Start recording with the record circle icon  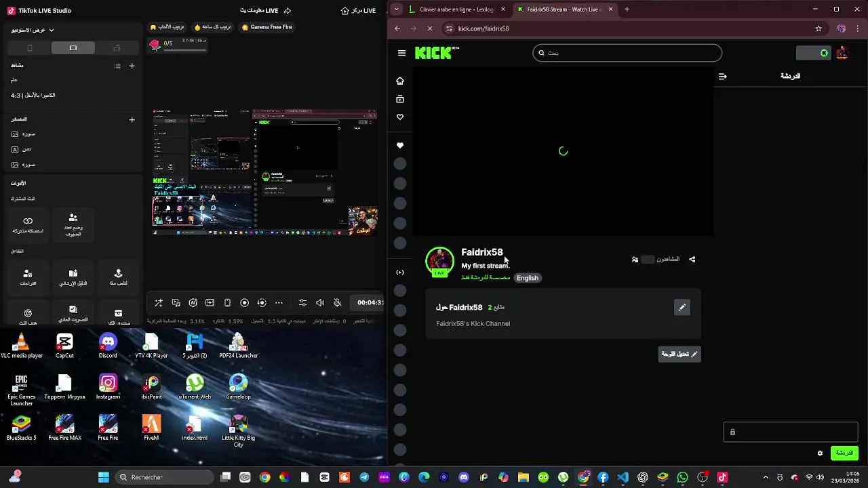[245, 303]
